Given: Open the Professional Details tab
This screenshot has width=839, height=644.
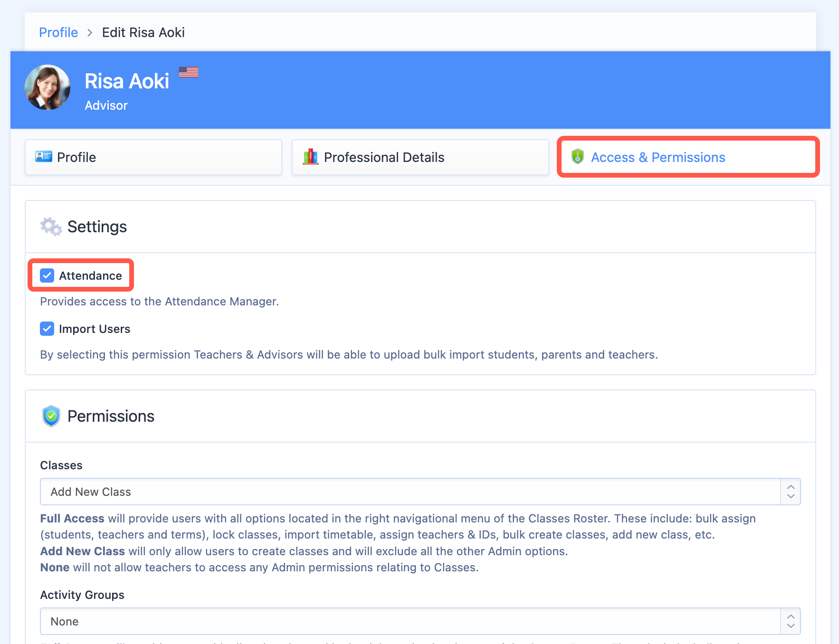Looking at the screenshot, I should 420,157.
